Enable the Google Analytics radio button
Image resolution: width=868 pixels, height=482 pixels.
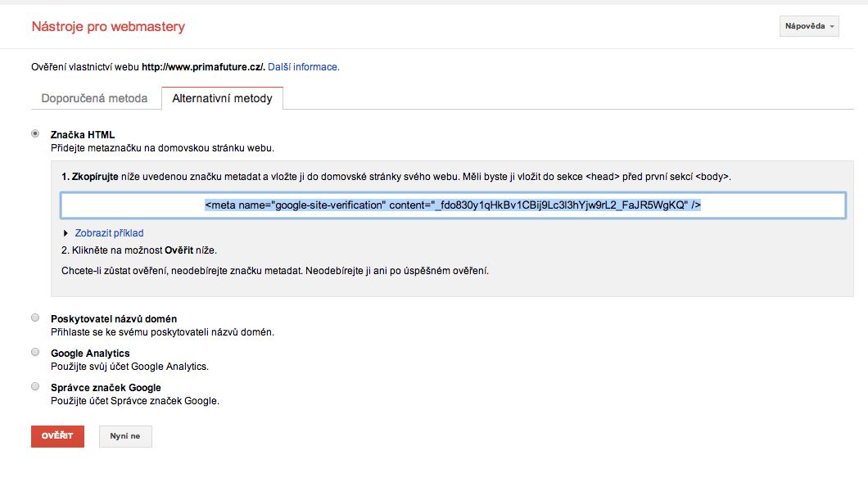[35, 352]
